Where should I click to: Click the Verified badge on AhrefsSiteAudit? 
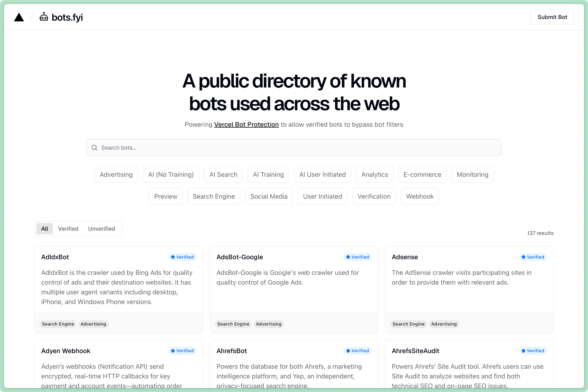pos(533,351)
